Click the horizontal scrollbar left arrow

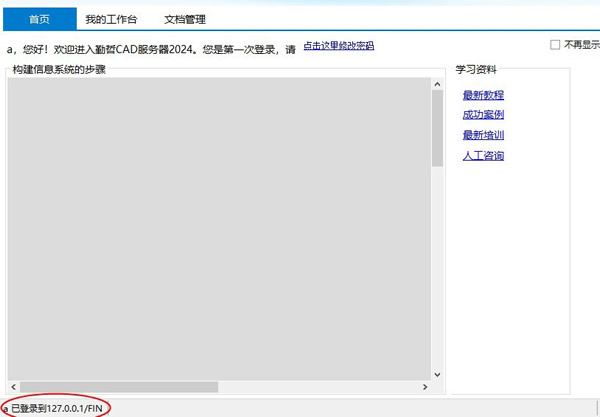14,386
